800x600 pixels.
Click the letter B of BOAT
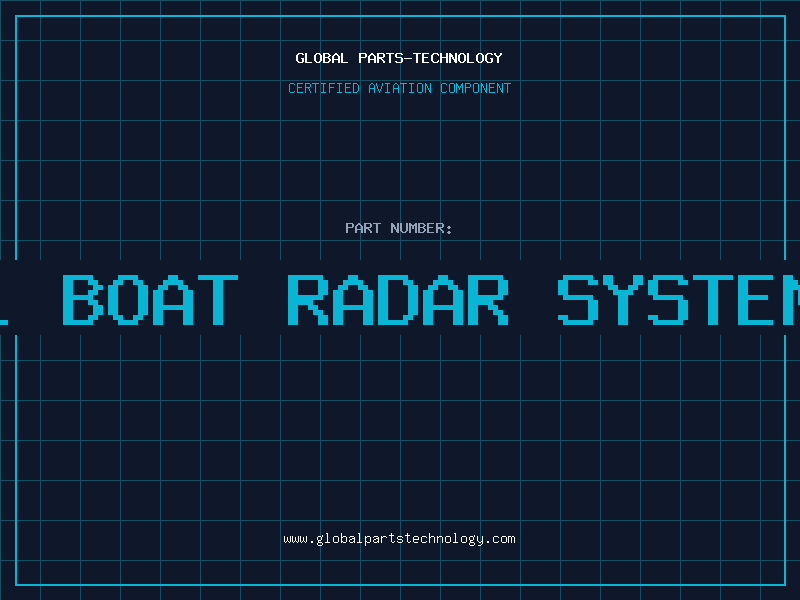83,300
